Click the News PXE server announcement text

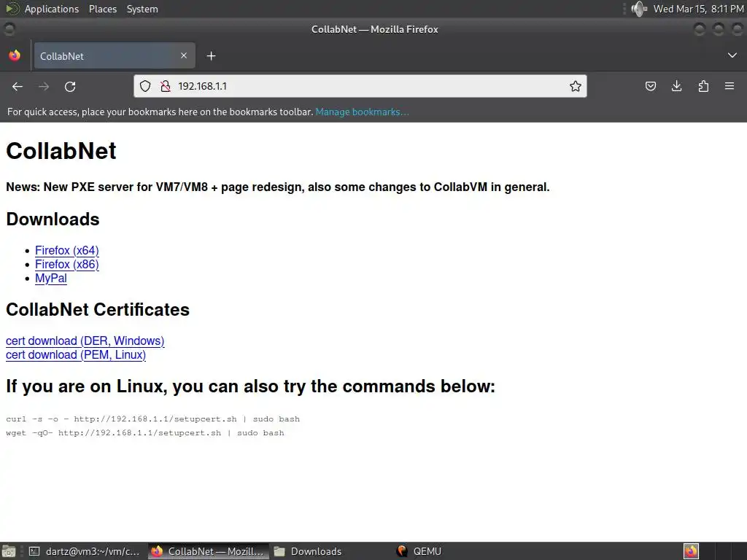coord(278,187)
